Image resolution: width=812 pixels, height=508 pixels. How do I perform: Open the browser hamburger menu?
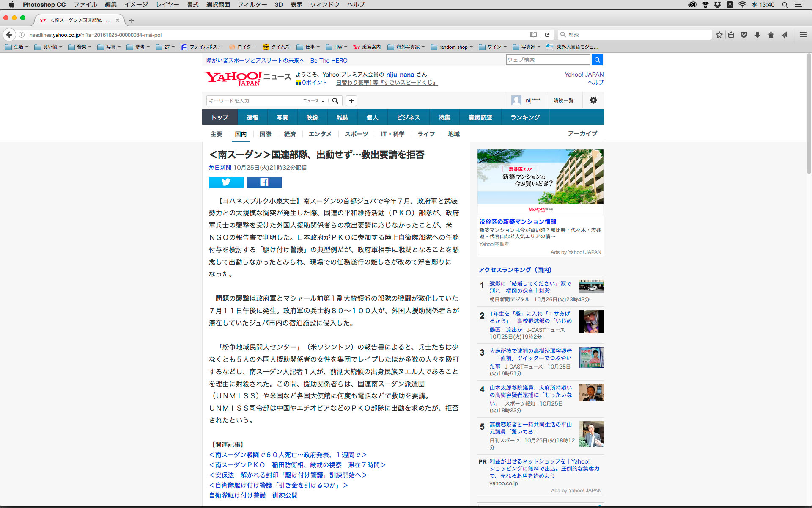803,35
